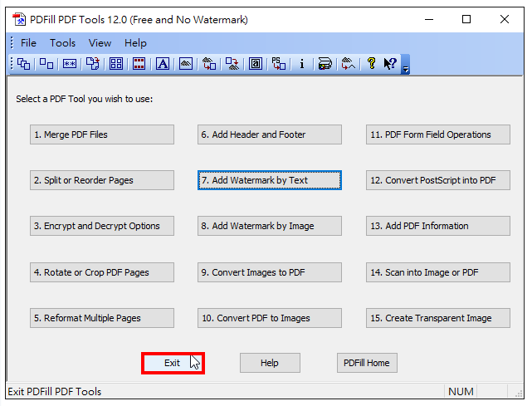Click the window resize grip corner

[519, 393]
